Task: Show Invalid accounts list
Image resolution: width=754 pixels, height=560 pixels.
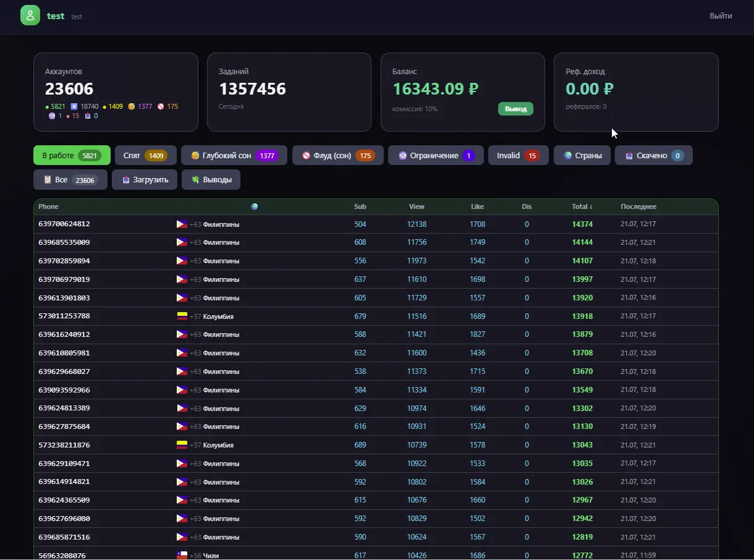Action: (519, 155)
